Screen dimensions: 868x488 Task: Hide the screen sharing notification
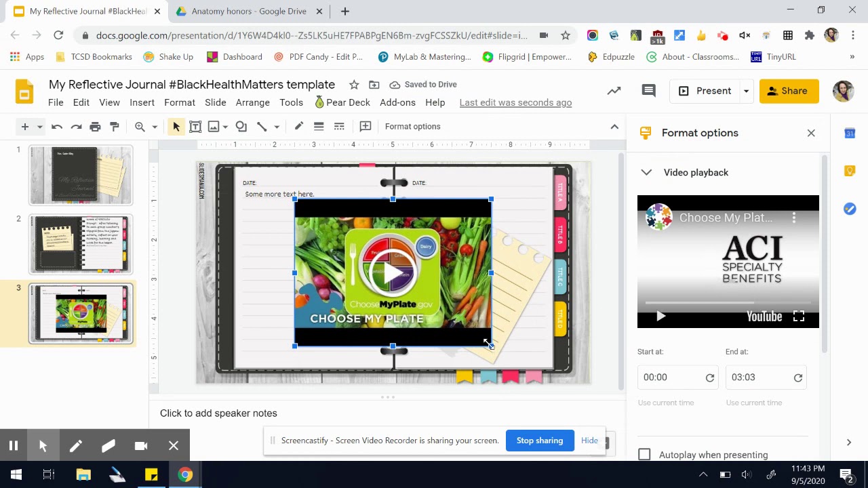pos(589,441)
